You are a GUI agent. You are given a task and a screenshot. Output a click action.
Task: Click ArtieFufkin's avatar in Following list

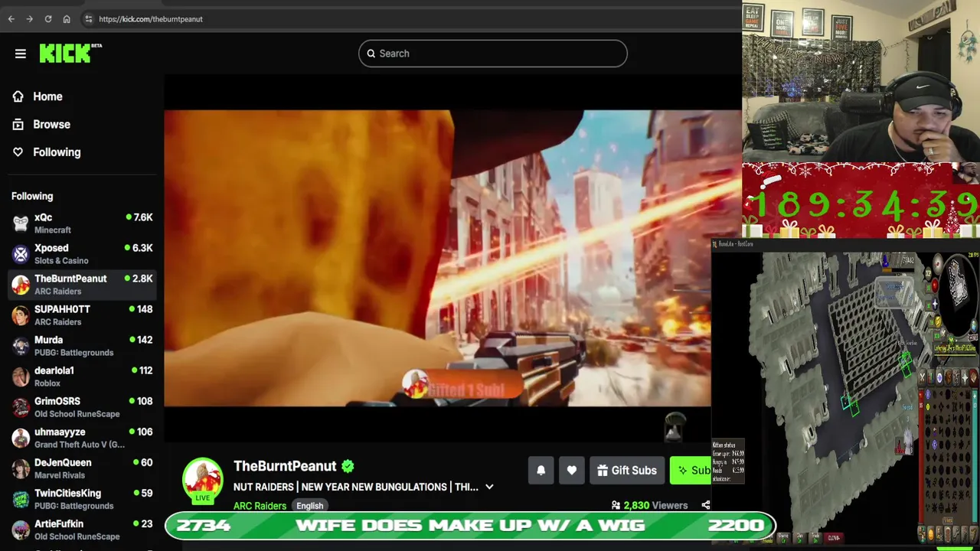click(x=21, y=530)
